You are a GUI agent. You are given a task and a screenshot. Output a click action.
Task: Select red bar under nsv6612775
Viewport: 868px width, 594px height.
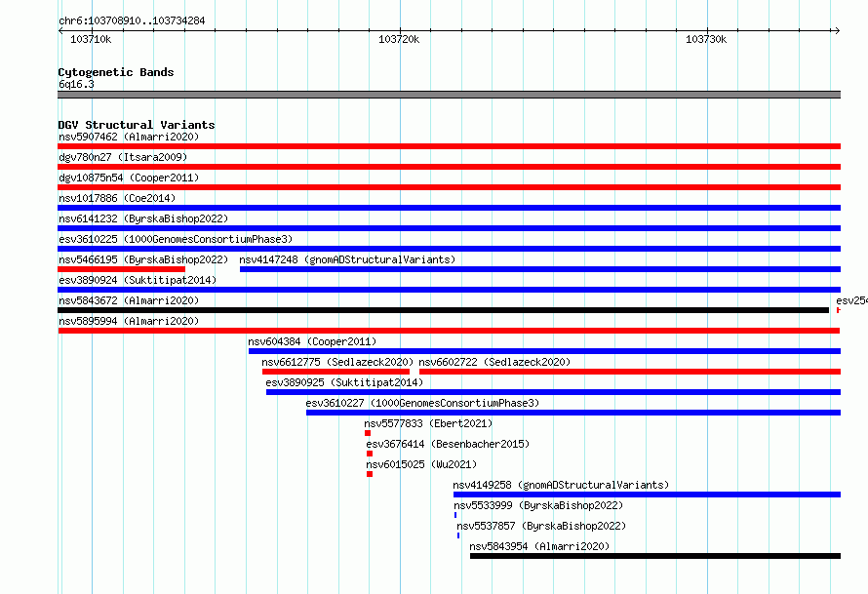pos(336,372)
